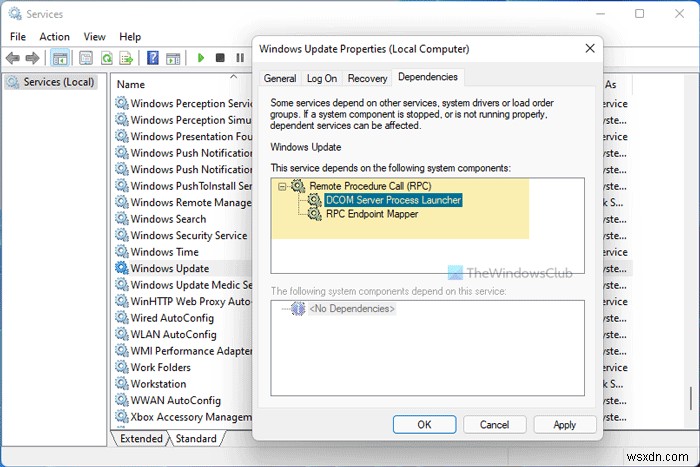Click the Services app icon in title bar

[x=15, y=14]
